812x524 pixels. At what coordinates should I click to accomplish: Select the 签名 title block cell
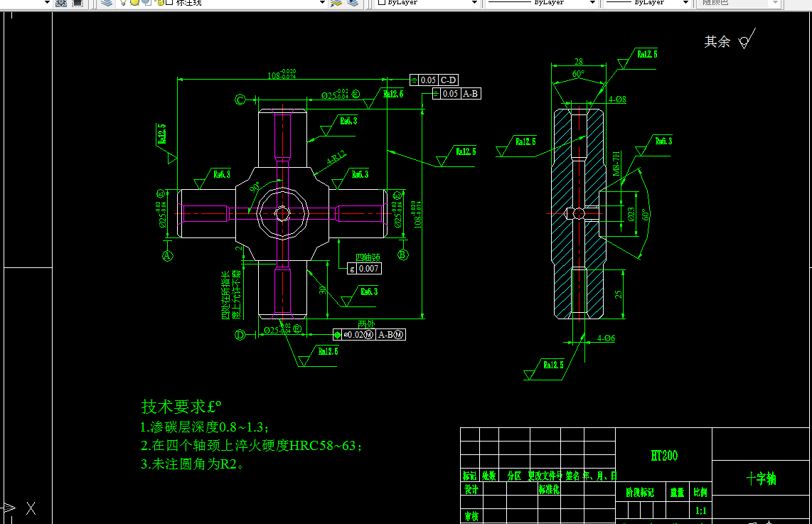[573, 476]
